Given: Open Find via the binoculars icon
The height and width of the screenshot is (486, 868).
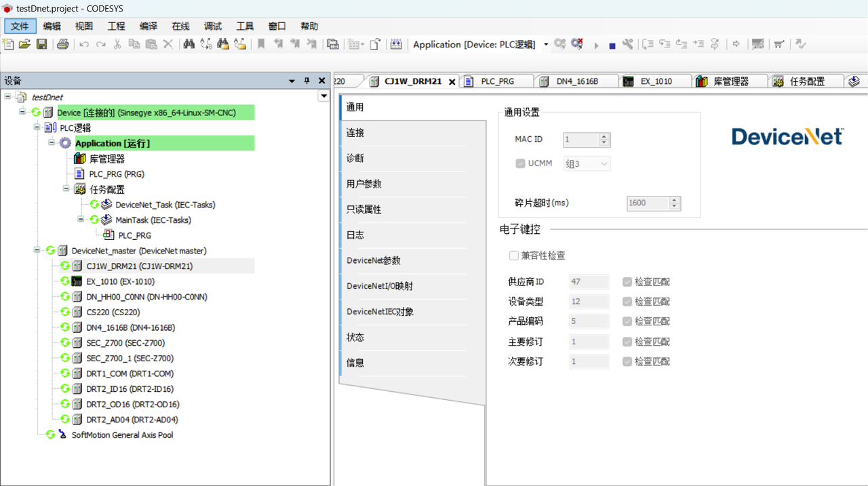Looking at the screenshot, I should (189, 44).
